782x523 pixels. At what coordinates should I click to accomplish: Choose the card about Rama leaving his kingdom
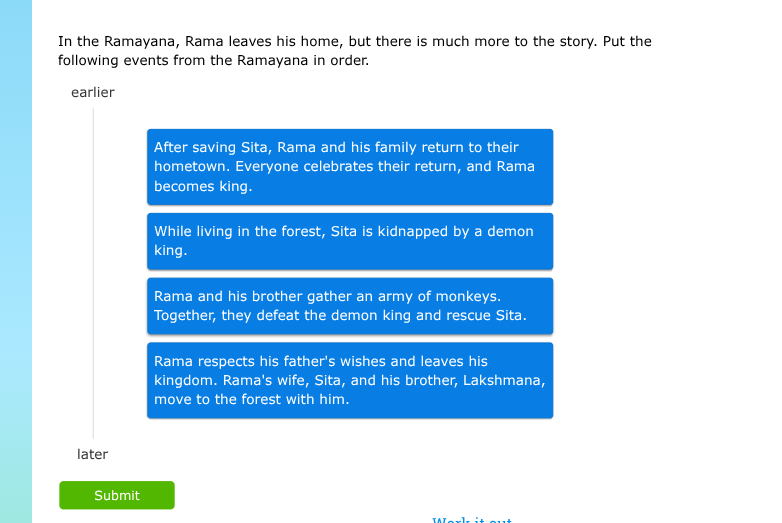pos(349,380)
